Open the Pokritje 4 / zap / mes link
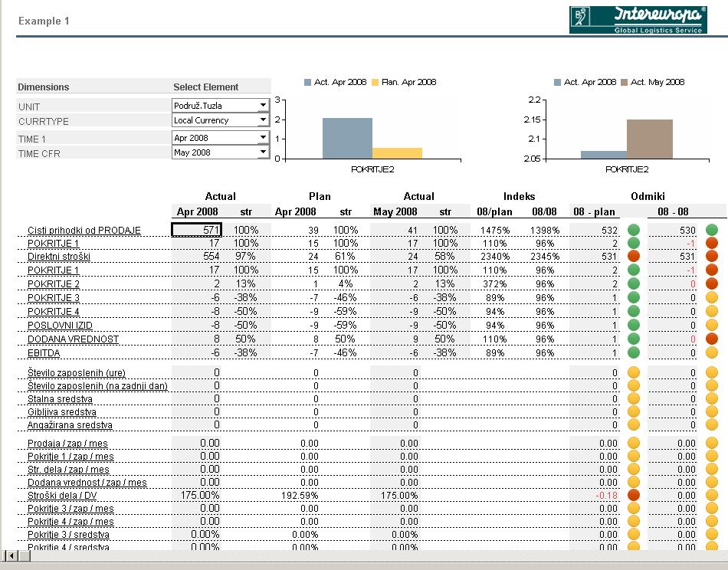 click(71, 521)
